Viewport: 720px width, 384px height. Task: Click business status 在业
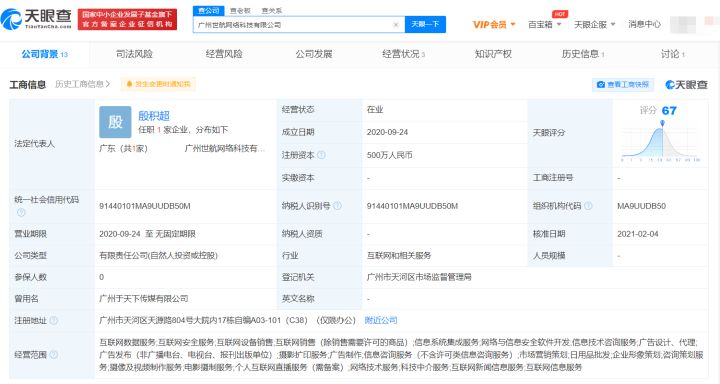tap(375, 109)
